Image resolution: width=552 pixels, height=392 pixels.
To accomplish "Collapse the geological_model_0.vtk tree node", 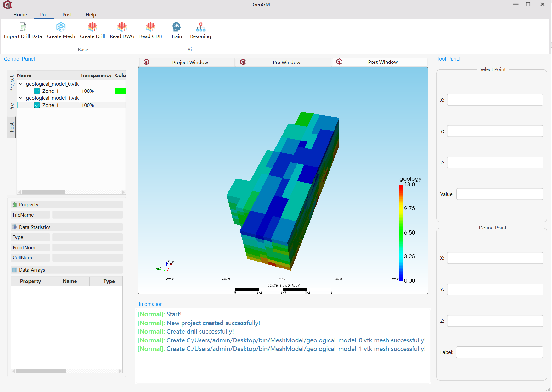I will point(21,84).
